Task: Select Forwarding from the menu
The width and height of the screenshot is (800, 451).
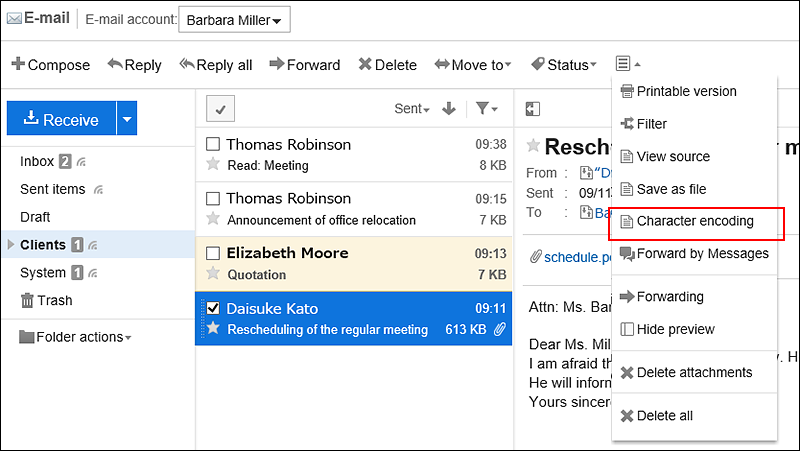Action: coord(694,297)
